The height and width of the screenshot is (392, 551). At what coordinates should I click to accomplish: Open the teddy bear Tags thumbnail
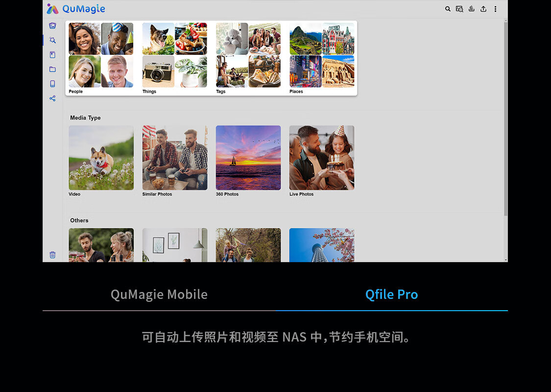(232, 39)
